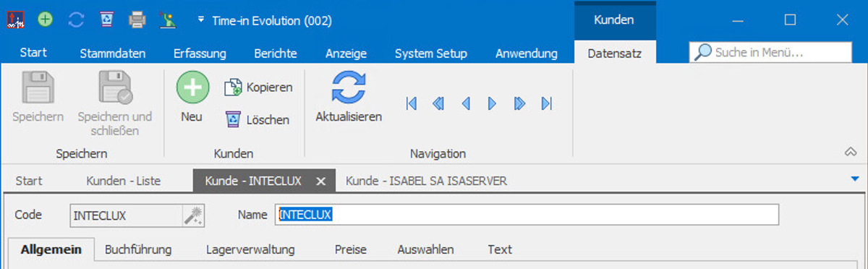Click the Kopieren copy icon
Image resolution: width=868 pixels, height=269 pixels.
click(233, 87)
